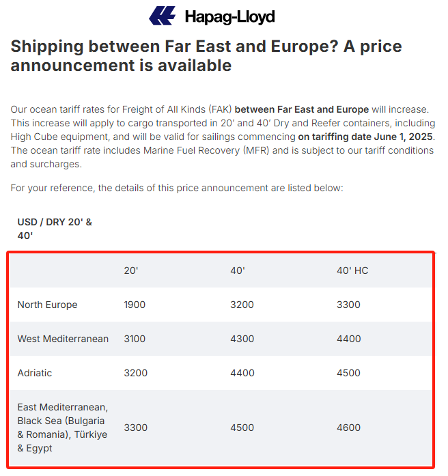Click West Mediterranean row label
448x476 pixels.
pyautogui.click(x=63, y=339)
